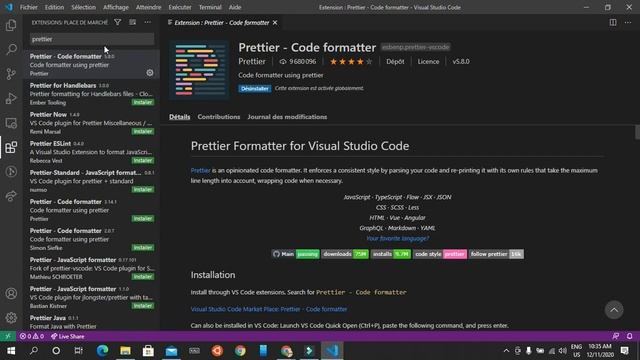The width and height of the screenshot is (640, 360).
Task: Click the Prettier publisher name
Action: point(252,62)
